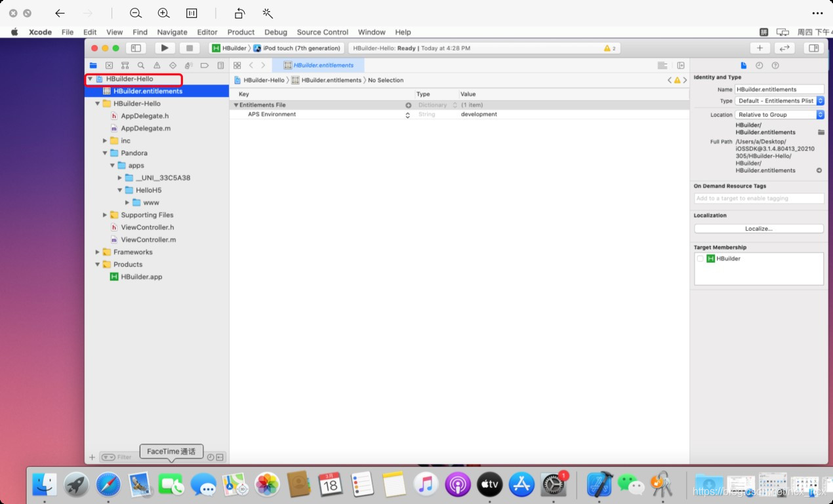The height and width of the screenshot is (504, 833).
Task: Choose iPod touch (7th generation) destination
Action: click(x=296, y=48)
